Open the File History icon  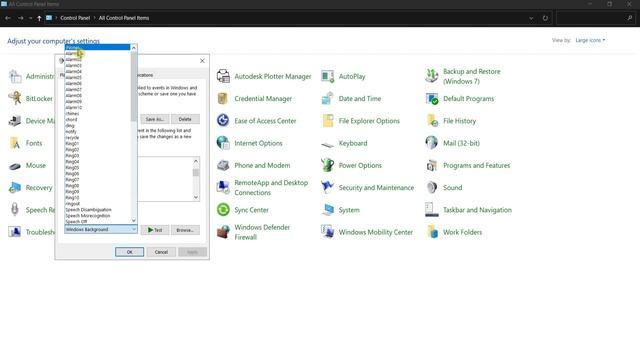pyautogui.click(x=432, y=121)
